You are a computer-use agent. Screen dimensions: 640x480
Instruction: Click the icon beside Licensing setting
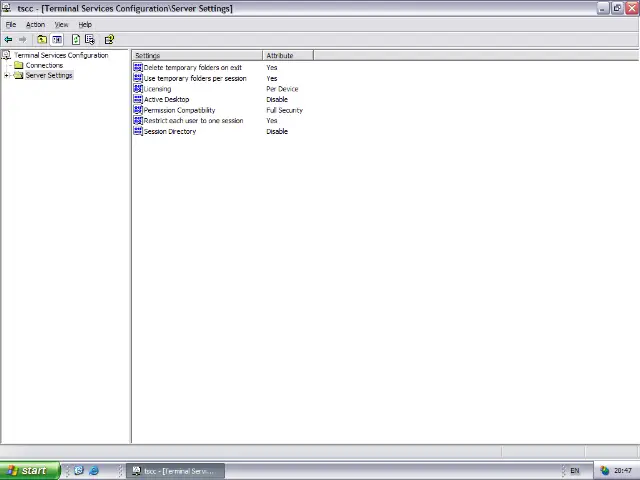138,89
